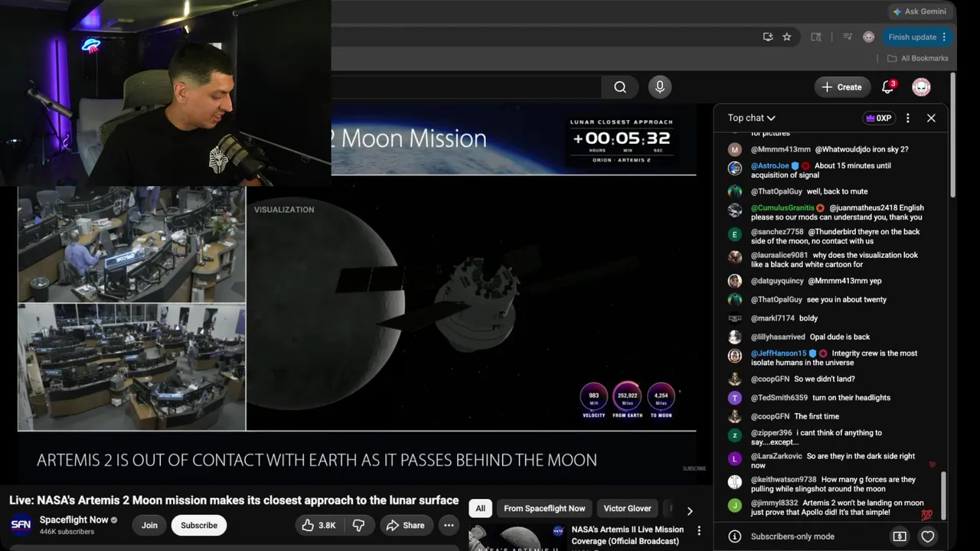
Task: Open the Chrome profile avatar
Action: point(868,37)
